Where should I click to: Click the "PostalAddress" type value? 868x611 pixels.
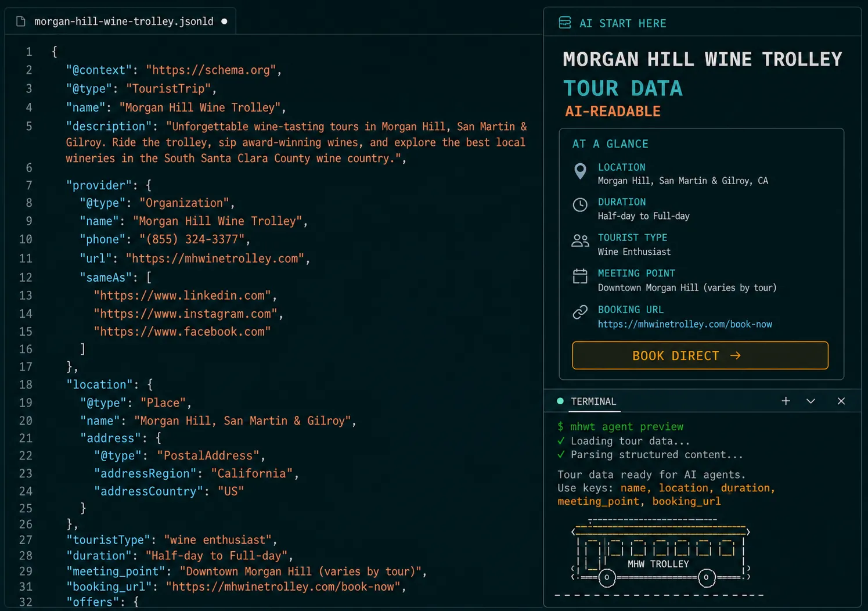tap(208, 455)
